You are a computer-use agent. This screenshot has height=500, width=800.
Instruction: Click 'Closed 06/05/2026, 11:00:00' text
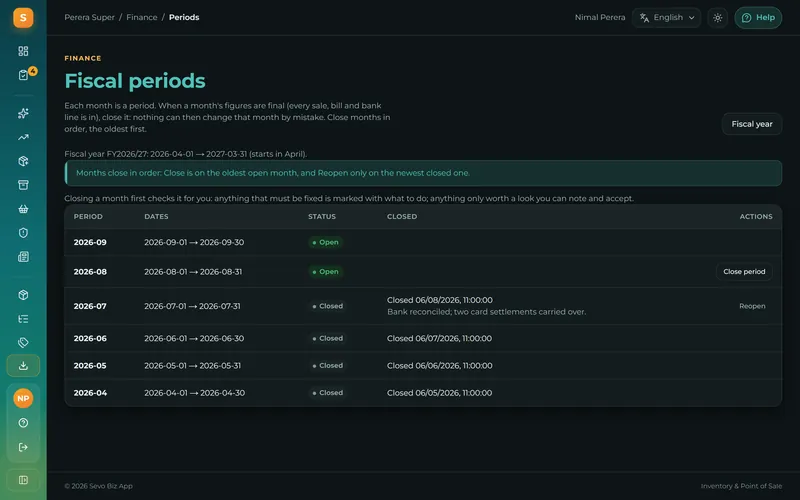(x=439, y=393)
